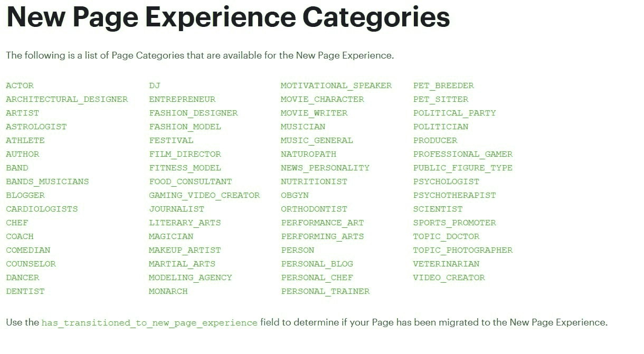Select the NEWS_PERSONALITY category
644x354 pixels.
click(x=325, y=168)
